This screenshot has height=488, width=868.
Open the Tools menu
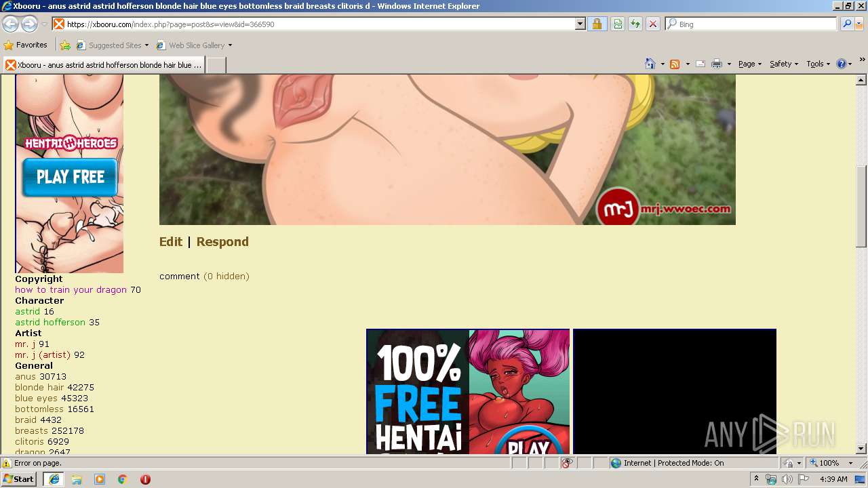[x=818, y=64]
